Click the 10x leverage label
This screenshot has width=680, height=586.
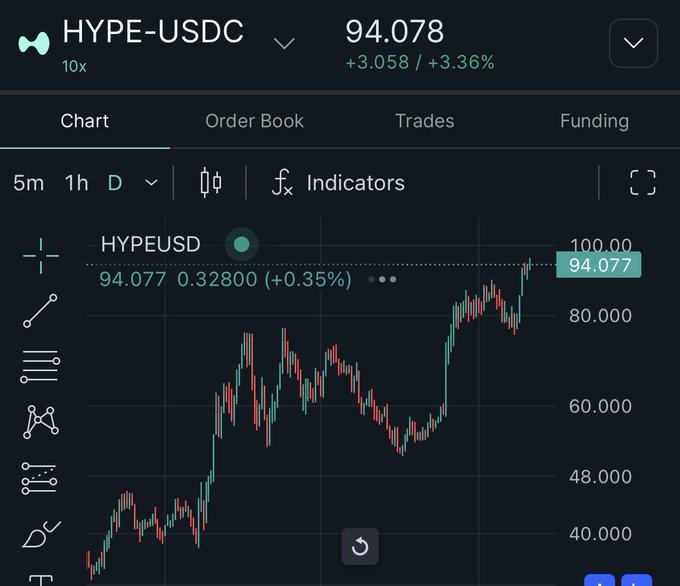click(x=74, y=66)
